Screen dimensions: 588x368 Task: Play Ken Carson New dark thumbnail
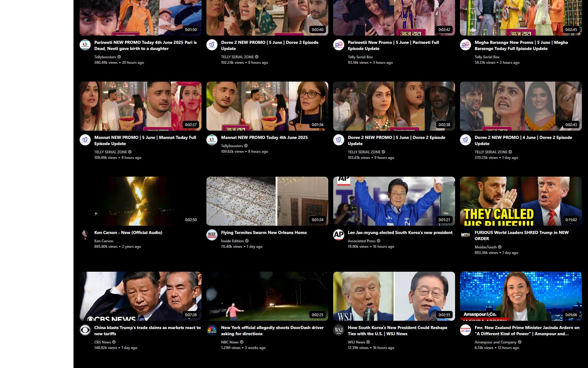click(x=141, y=201)
